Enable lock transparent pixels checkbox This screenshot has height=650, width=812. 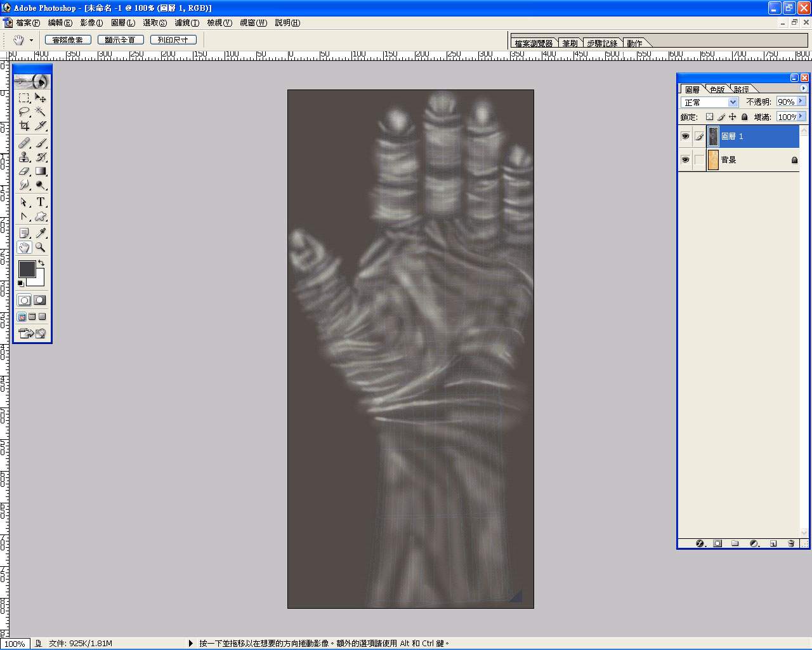coord(709,117)
